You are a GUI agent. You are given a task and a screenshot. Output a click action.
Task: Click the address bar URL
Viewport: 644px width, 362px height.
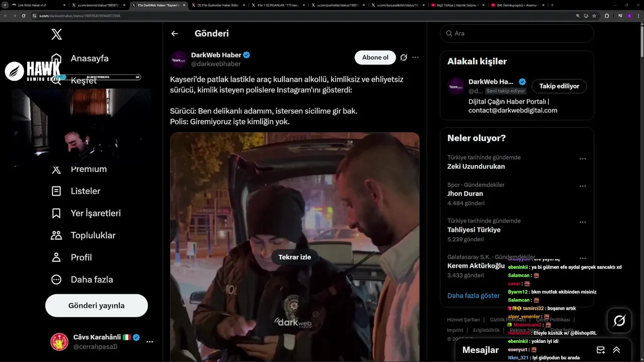79,16
